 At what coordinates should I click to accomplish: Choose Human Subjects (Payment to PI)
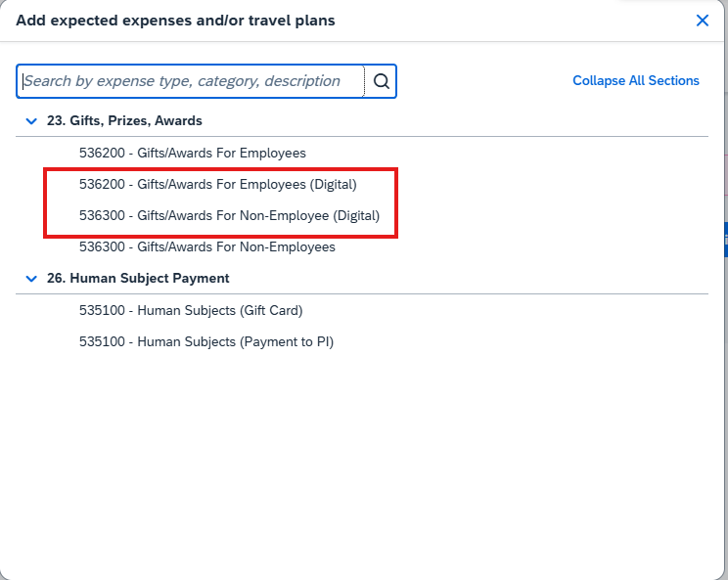[x=206, y=342]
